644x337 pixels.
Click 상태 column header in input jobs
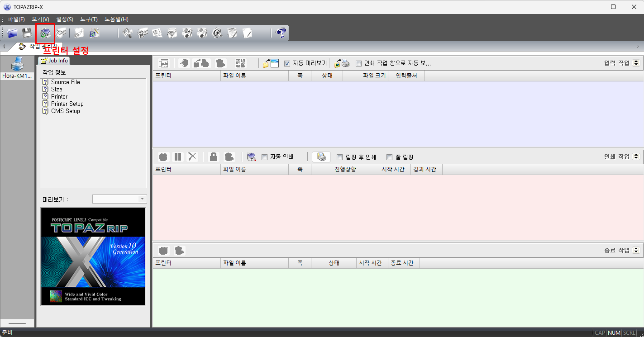click(327, 76)
